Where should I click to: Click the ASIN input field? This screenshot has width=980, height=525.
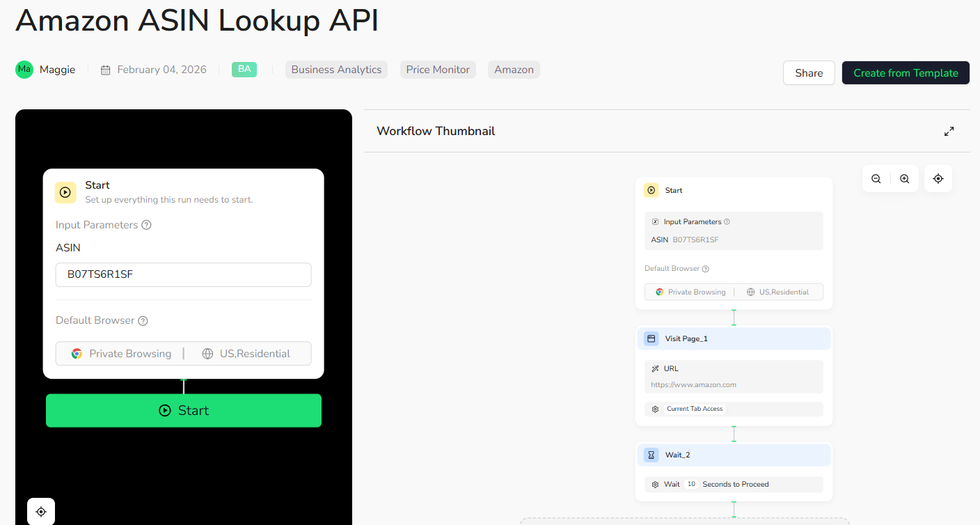(x=183, y=274)
